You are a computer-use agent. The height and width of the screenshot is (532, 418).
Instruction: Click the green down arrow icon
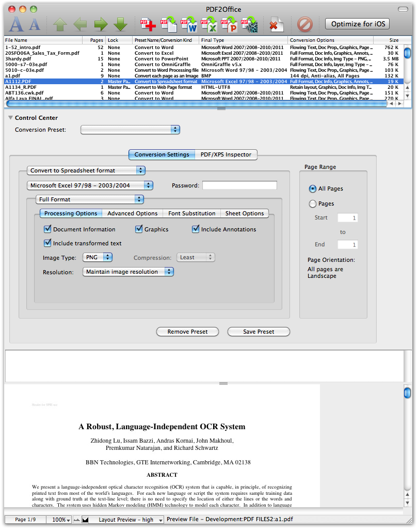pos(120,24)
